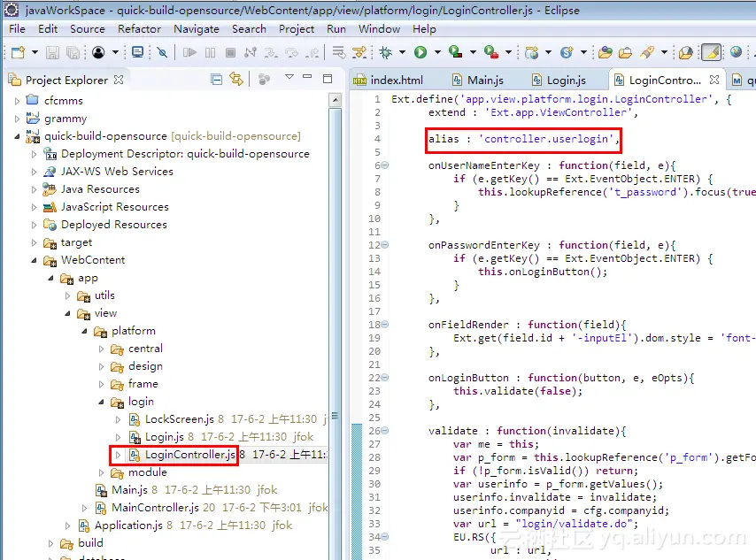
Task: Click the New Servlet icon
Action: [x=567, y=52]
